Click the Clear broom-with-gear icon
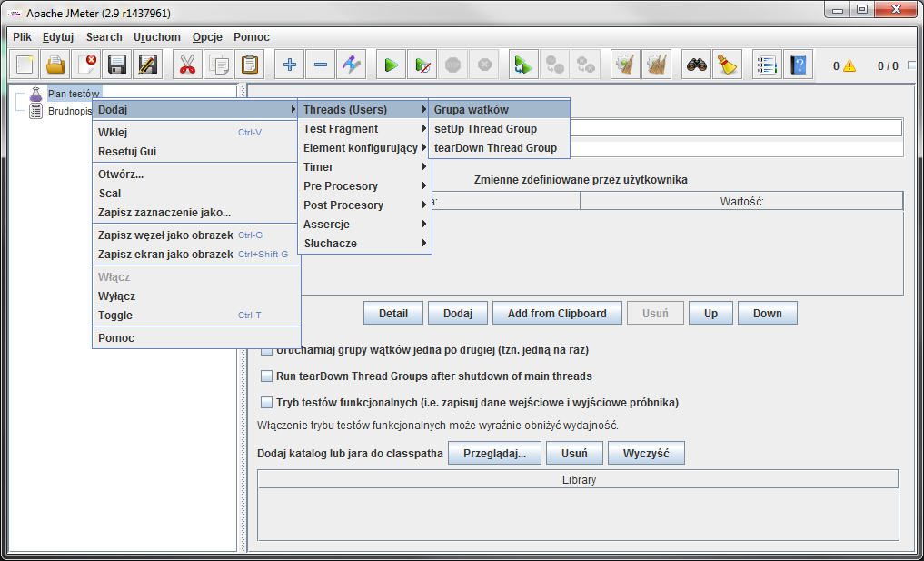This screenshot has width=924, height=561. [625, 65]
